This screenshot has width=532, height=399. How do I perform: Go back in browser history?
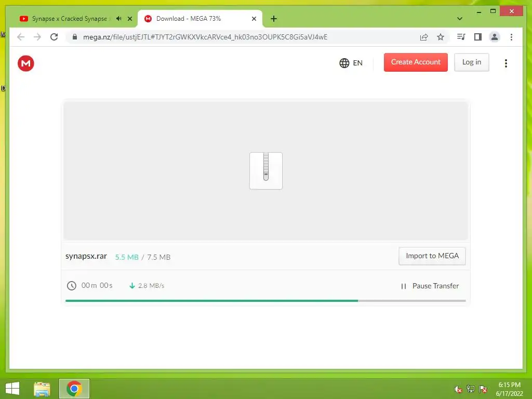pyautogui.click(x=21, y=37)
